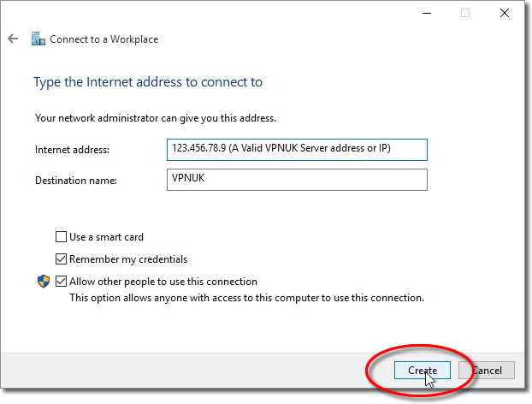Enable the Use a smart card checkbox
532x404 pixels.
61,236
